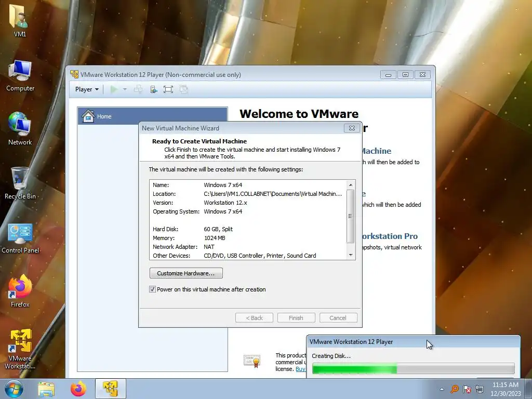532x399 pixels.
Task: Select the Version Workstation 12.x row
Action: point(248,203)
